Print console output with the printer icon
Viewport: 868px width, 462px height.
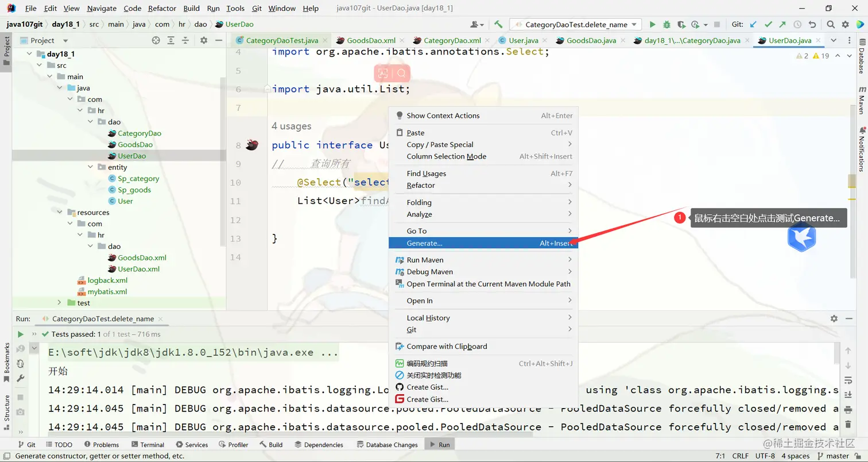coord(848,409)
